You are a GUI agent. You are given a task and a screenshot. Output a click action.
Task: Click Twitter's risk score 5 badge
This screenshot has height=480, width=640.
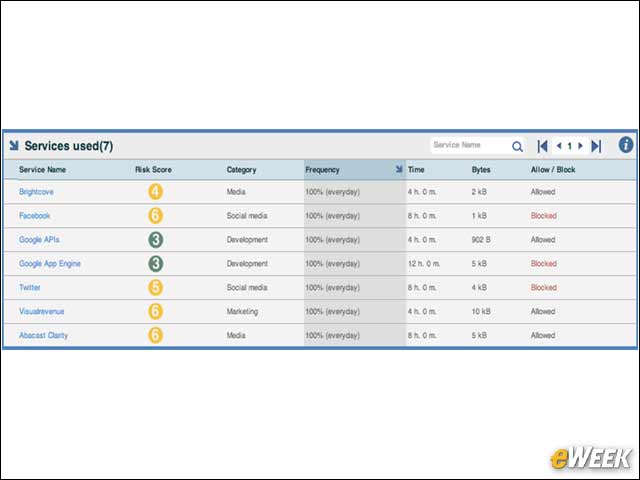click(x=156, y=287)
